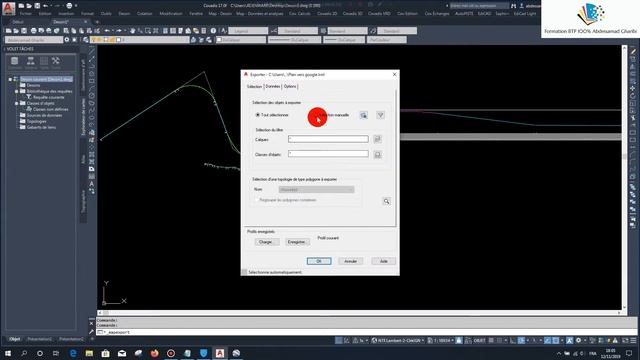This screenshot has width=640, height=360.
Task: Toggle the OBJET model space button in status bar
Action: point(480,340)
